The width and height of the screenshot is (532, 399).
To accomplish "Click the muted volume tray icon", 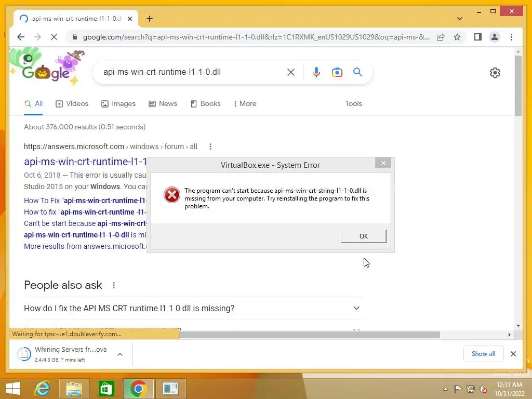I will coord(483,389).
